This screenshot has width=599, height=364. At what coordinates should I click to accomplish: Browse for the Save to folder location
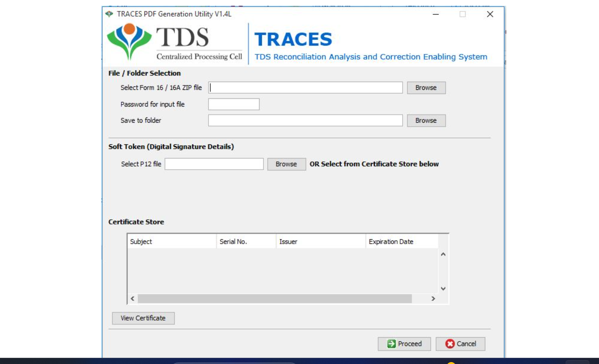[x=426, y=120]
